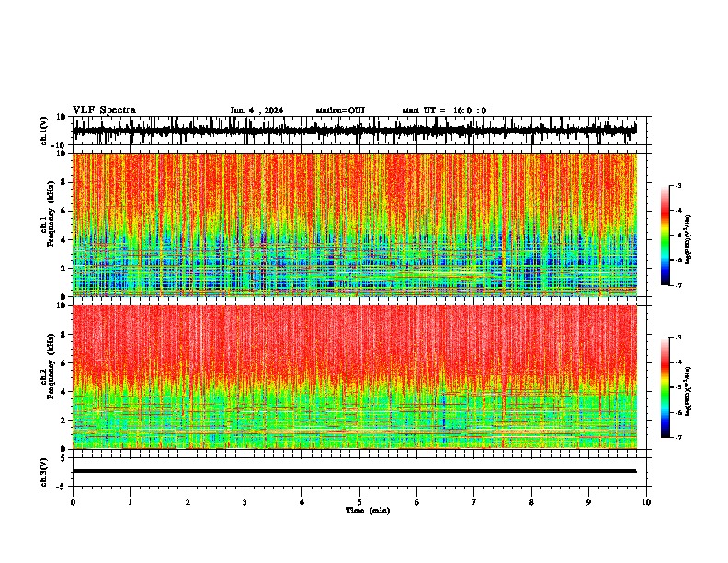Click tick label "7" on Time axis
This screenshot has width=728, height=563.
coord(474,502)
